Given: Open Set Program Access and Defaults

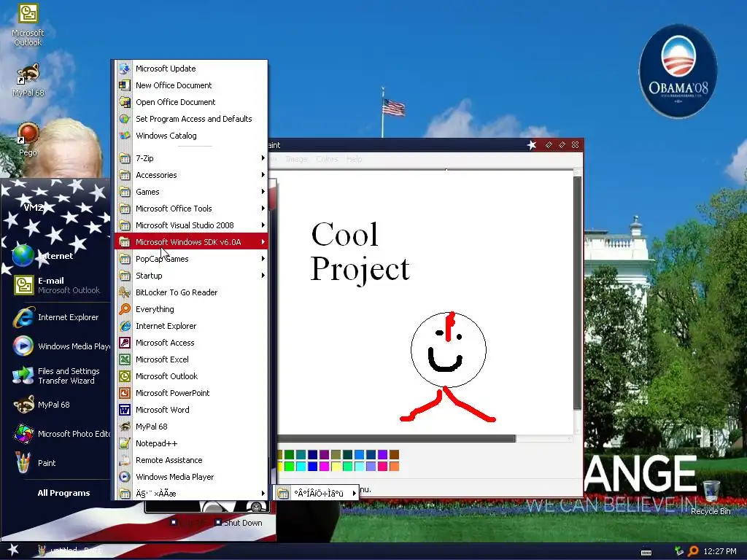Looking at the screenshot, I should (190, 119).
